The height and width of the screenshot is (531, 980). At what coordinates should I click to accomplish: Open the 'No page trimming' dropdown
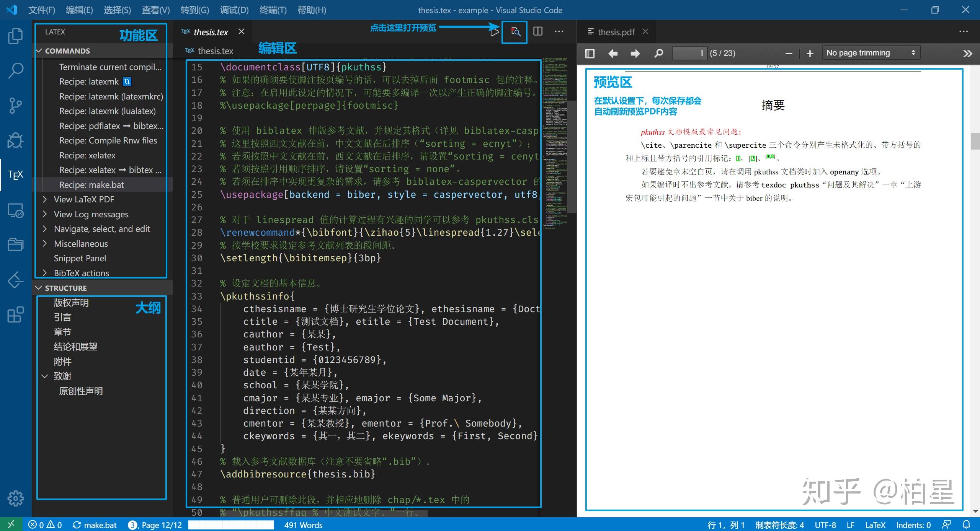(x=871, y=52)
